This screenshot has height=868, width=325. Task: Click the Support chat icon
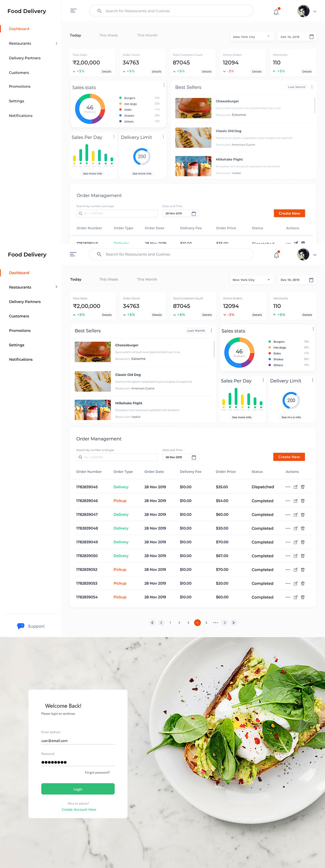[20, 626]
